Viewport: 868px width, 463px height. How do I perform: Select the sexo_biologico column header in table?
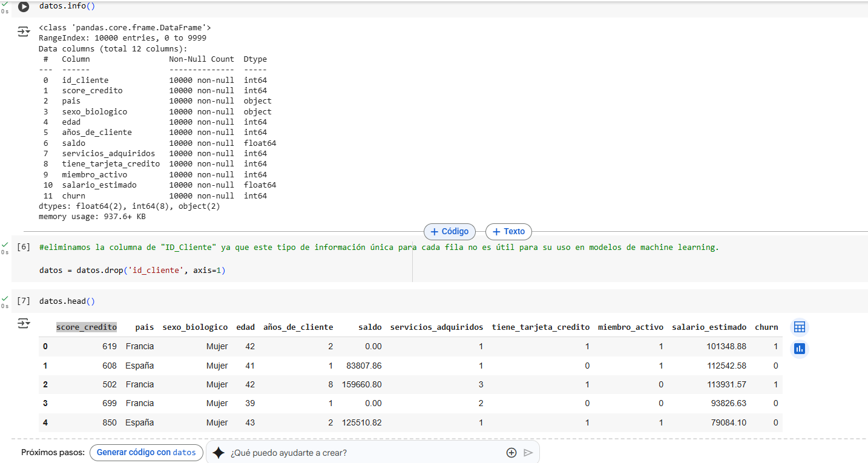[x=195, y=327]
